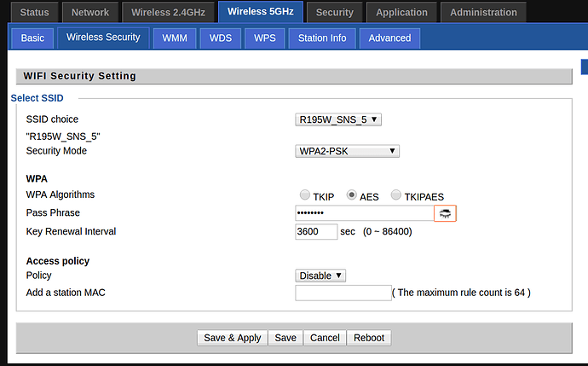Open the Administration tab
588x366 pixels.
click(x=483, y=13)
